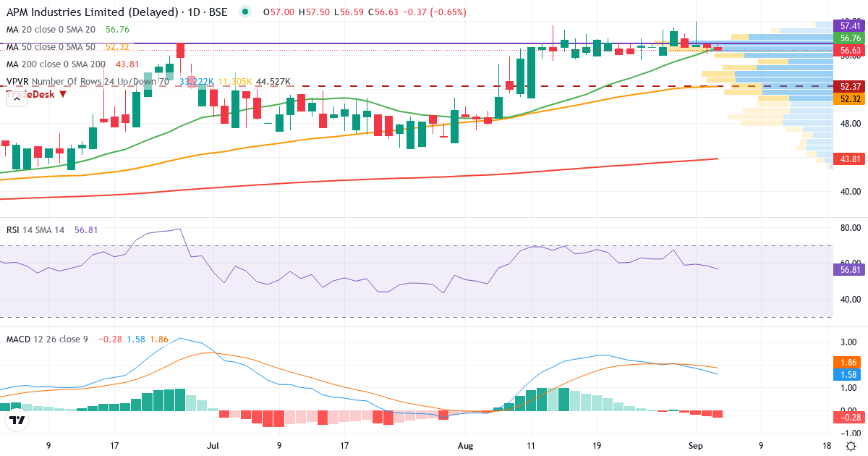Open the VPVR Number Of Rows legend
Viewport: 868px width, 456px height.
pyautogui.click(x=88, y=82)
